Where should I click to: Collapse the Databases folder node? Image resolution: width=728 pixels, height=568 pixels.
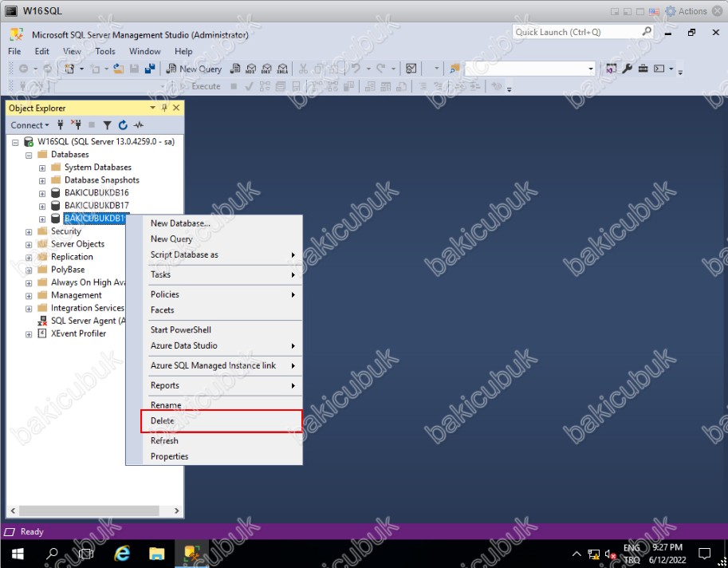coord(29,155)
